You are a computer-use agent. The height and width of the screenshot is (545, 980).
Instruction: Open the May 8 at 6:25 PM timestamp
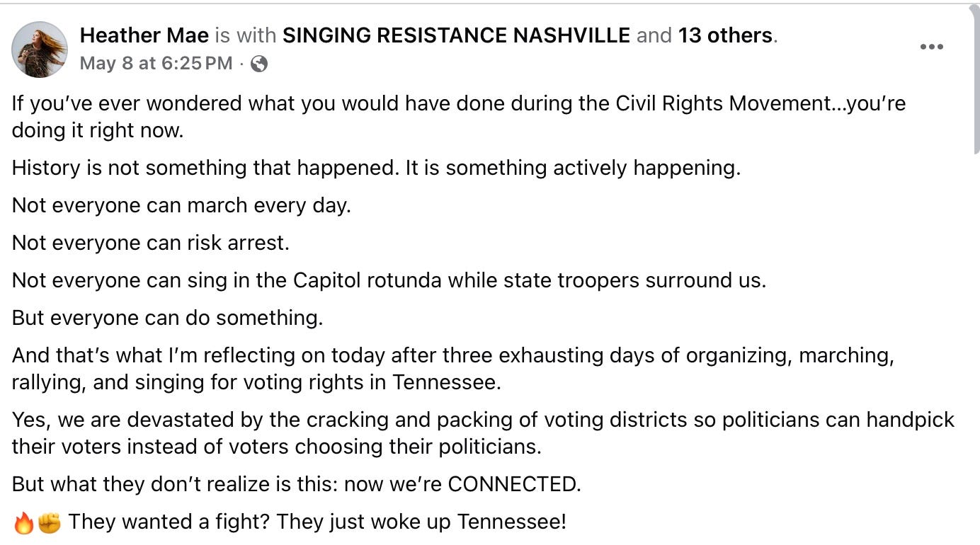click(x=156, y=64)
